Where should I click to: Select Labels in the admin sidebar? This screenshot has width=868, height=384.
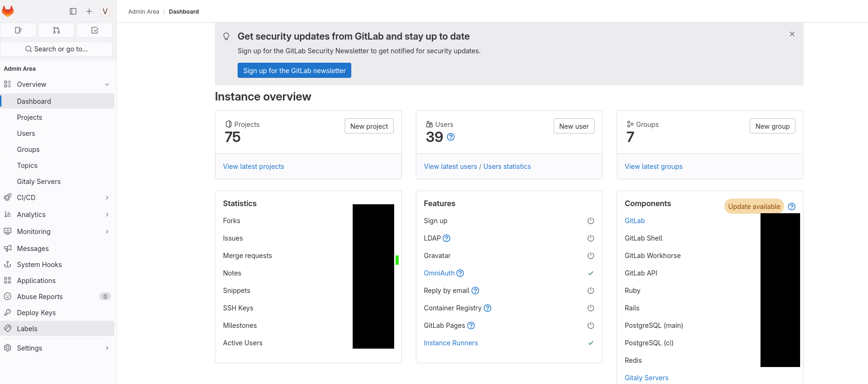(27, 329)
